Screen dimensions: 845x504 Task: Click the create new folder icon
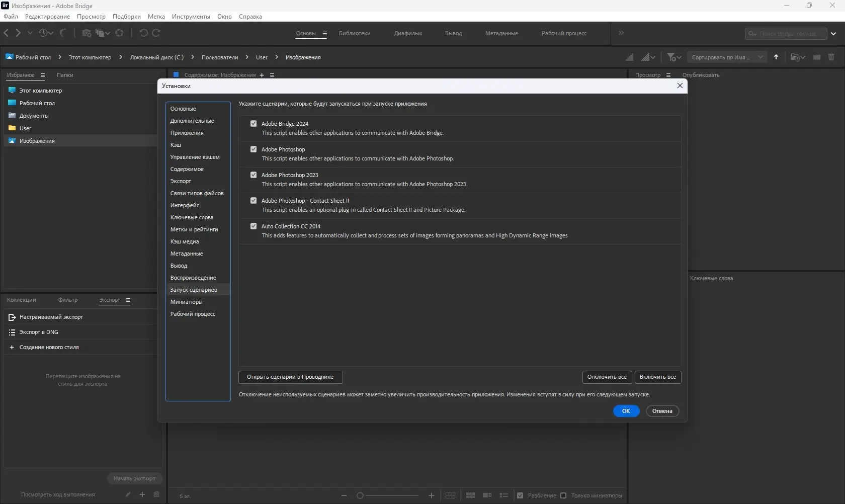[x=817, y=57]
